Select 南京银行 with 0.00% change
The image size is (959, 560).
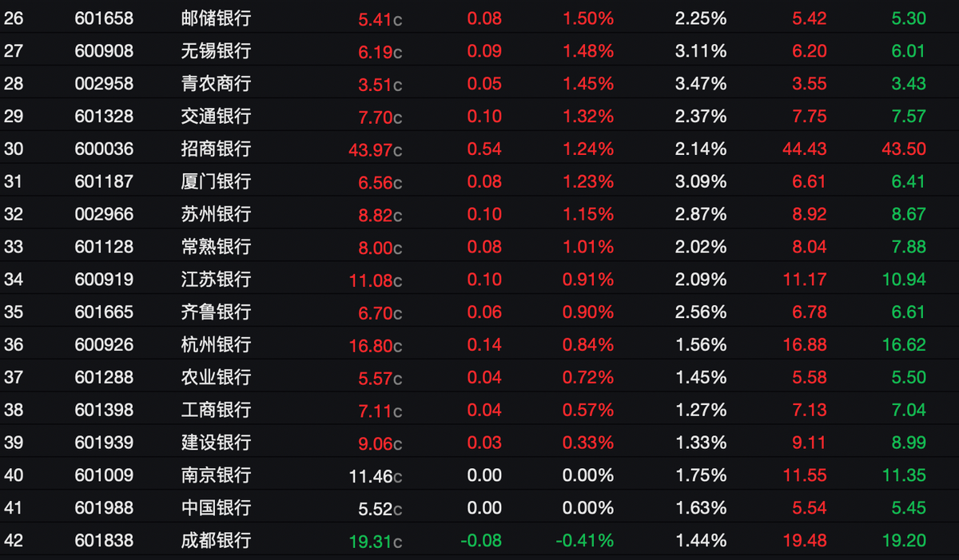(479, 475)
